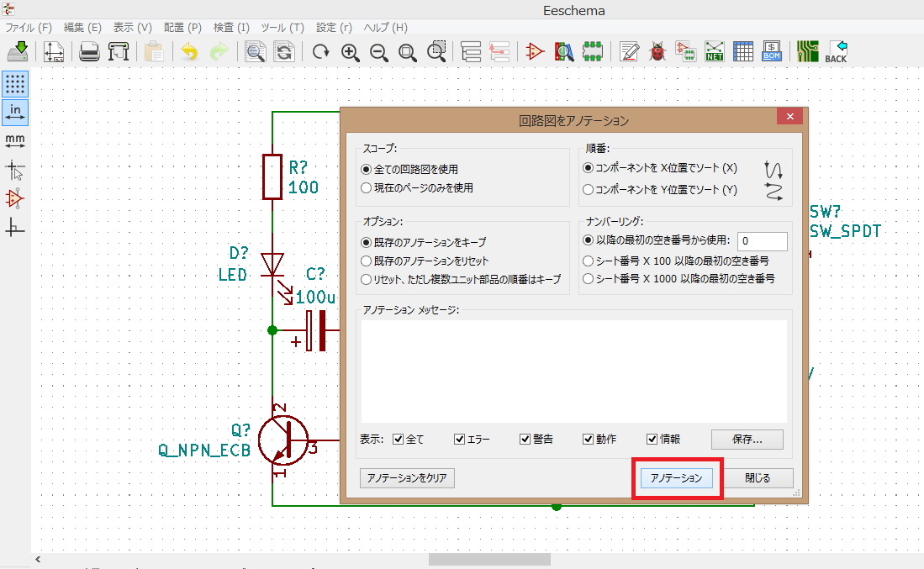This screenshot has width=924, height=569.
Task: Open page settings from the toolbar
Action: coord(54,52)
